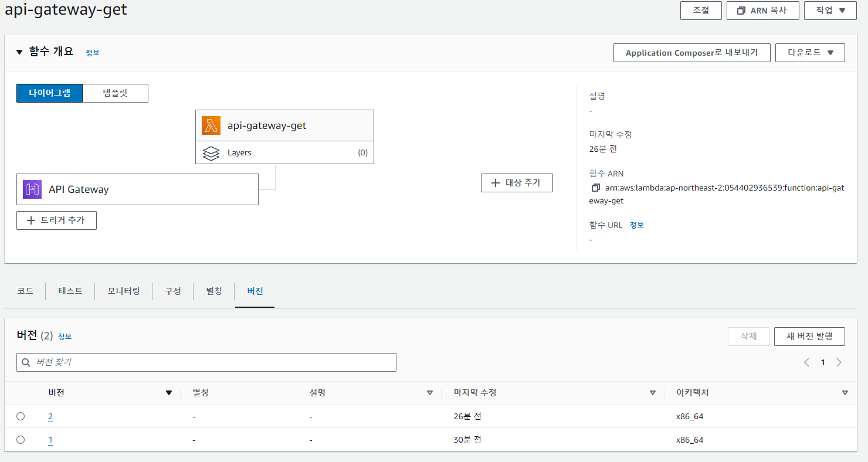Open the 모니터링 tab
This screenshot has width=868, height=462.
click(x=124, y=291)
